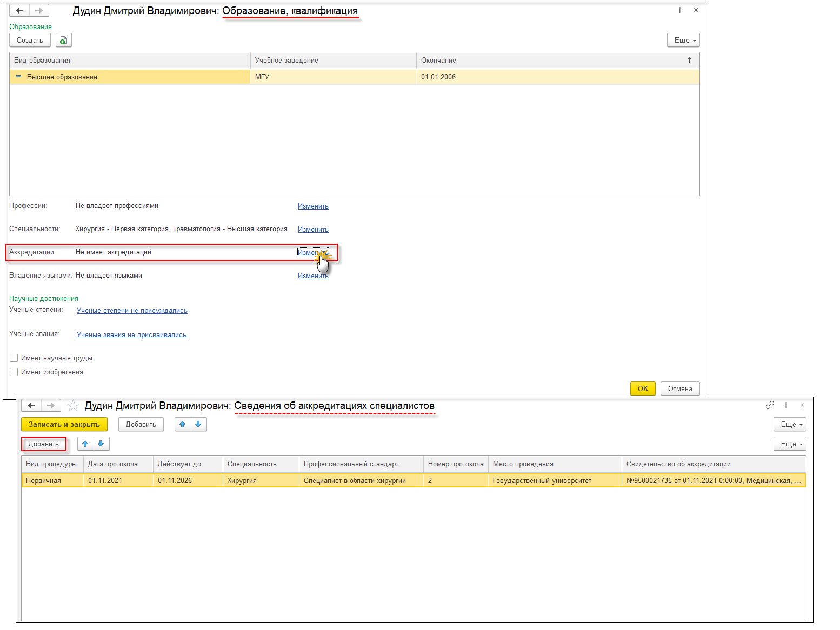The height and width of the screenshot is (630, 840).
Task: Select Дата протокола column header
Action: [x=118, y=464]
